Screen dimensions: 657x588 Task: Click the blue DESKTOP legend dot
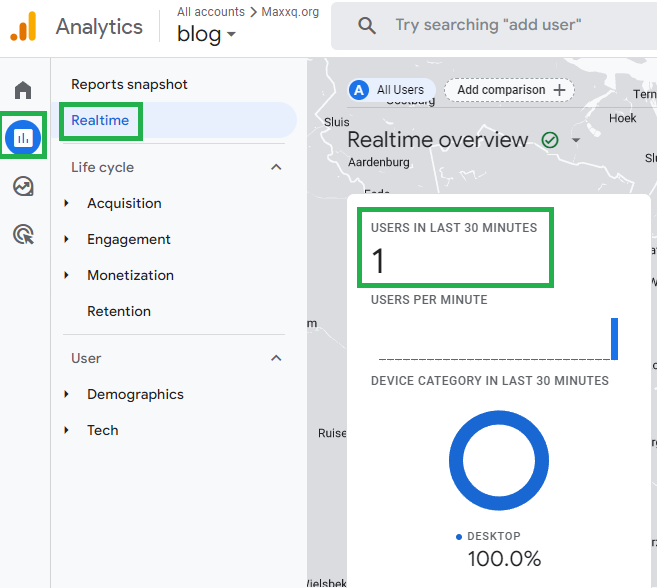click(x=459, y=537)
